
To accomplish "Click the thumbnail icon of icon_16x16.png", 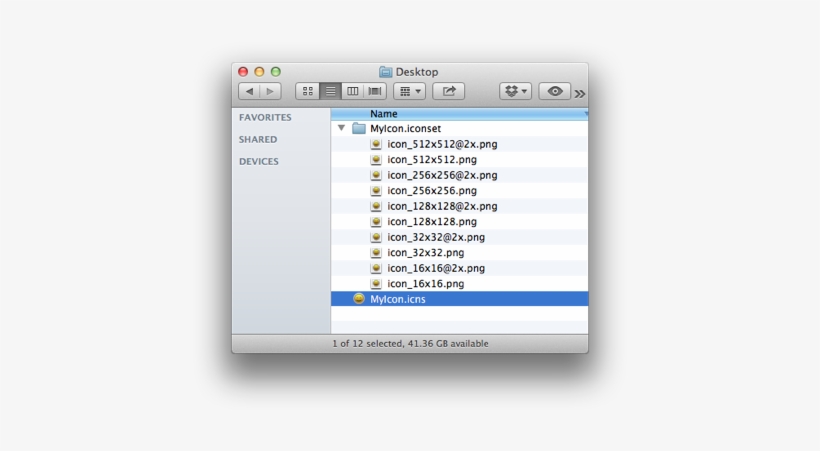I will (x=376, y=284).
